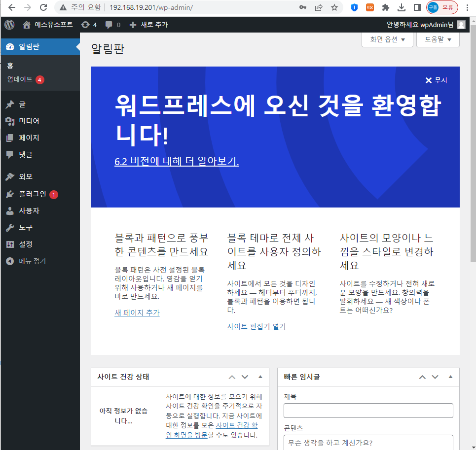Click the browser profile error button
The image size is (476, 450).
[x=442, y=7]
